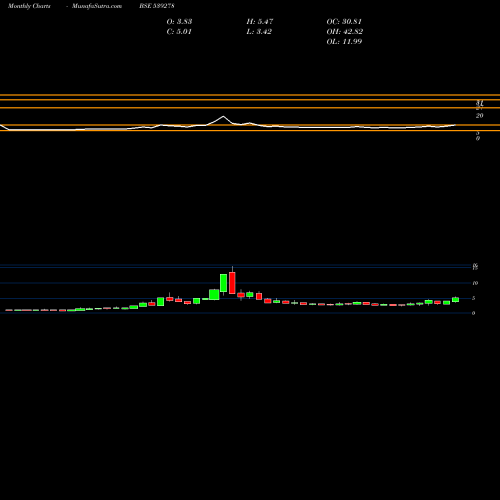The width and height of the screenshot is (500, 500).
Task: Click the 'Monthly Charts' title text
Action: (29, 6)
